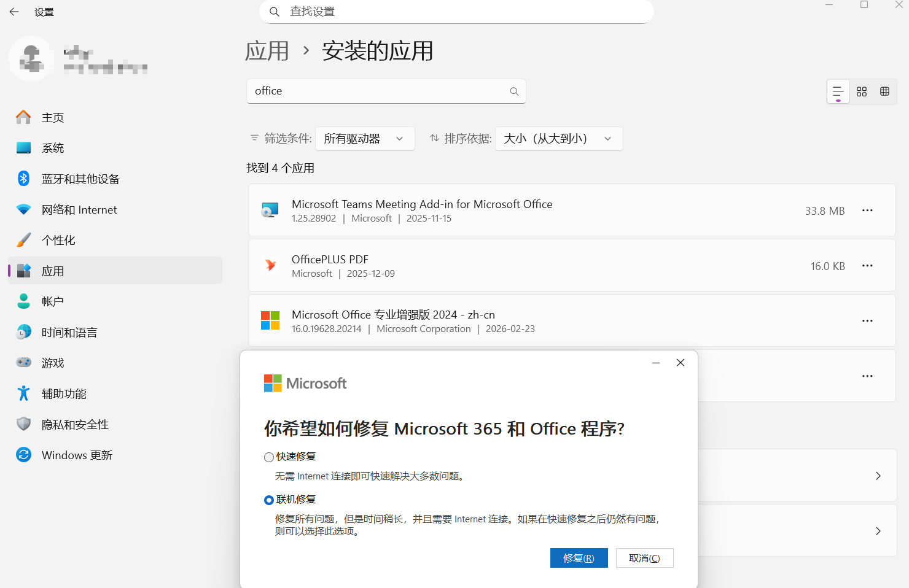The image size is (909, 588).
Task: Close the Microsoft repair dialog
Action: click(x=681, y=363)
